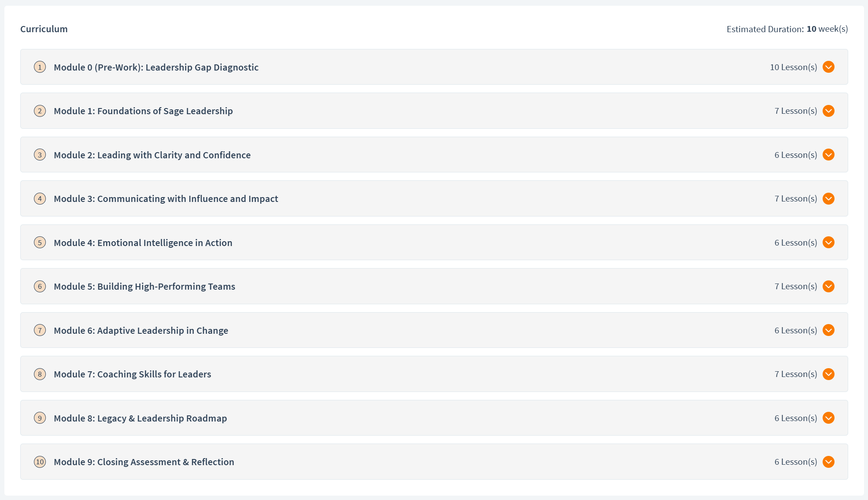Click number 5 badge beside Emotional Intelligence
868x500 pixels.
(x=40, y=243)
